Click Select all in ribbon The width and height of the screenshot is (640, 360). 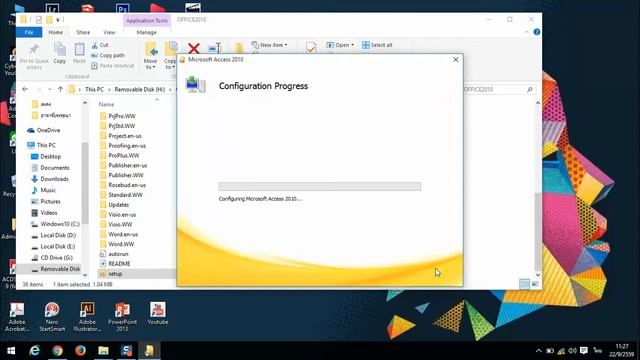click(377, 45)
